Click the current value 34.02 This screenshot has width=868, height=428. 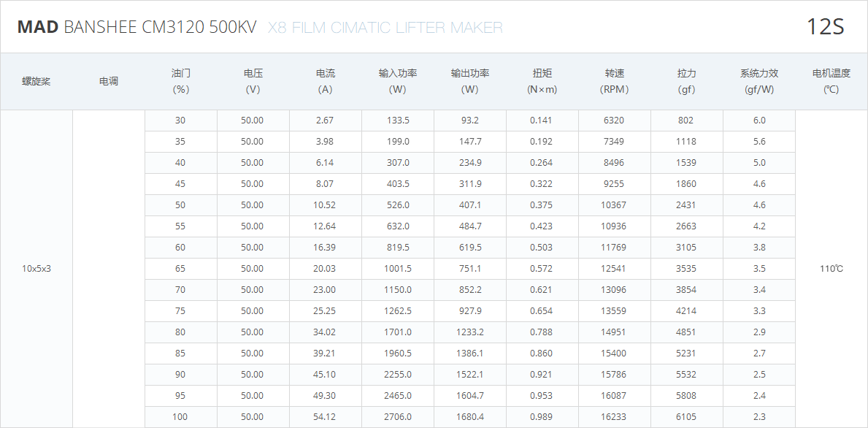click(x=324, y=332)
